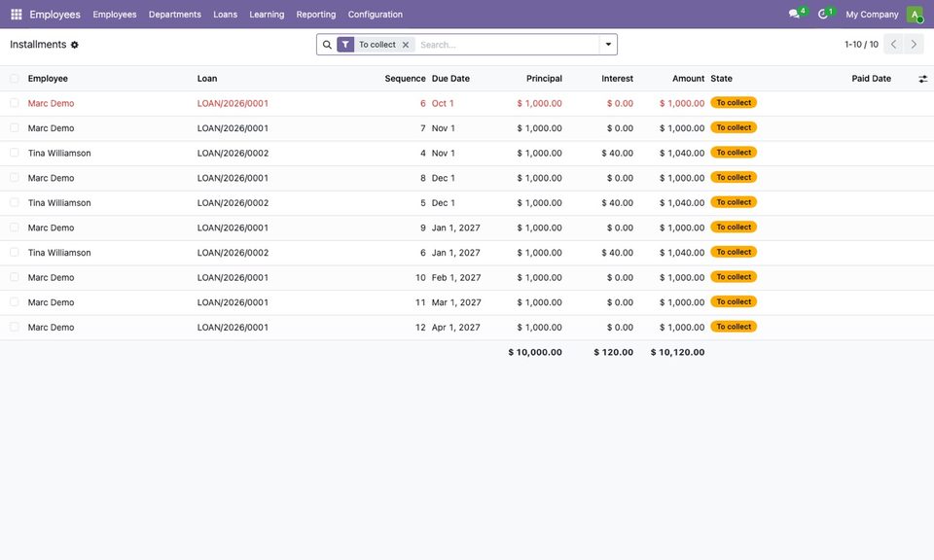
Task: Click the search magnifier icon
Action: [327, 45]
